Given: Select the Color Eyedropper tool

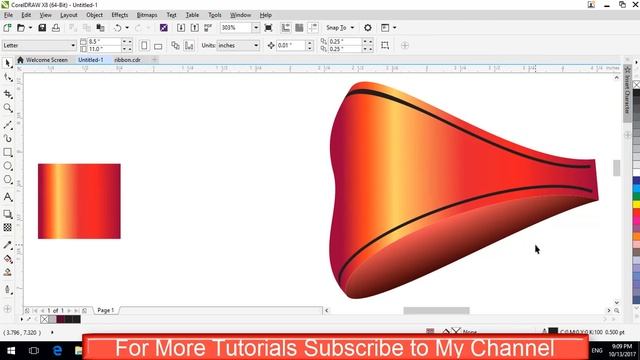Looking at the screenshot, I should (x=7, y=245).
